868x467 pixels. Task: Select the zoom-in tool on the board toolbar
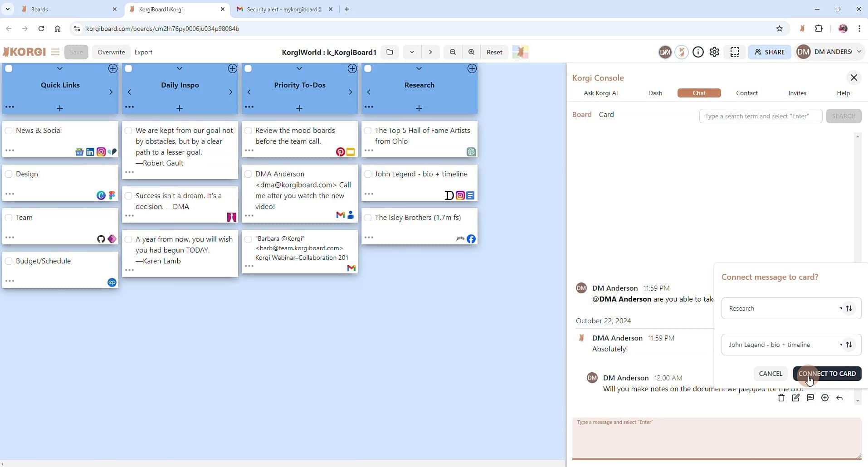(x=472, y=52)
